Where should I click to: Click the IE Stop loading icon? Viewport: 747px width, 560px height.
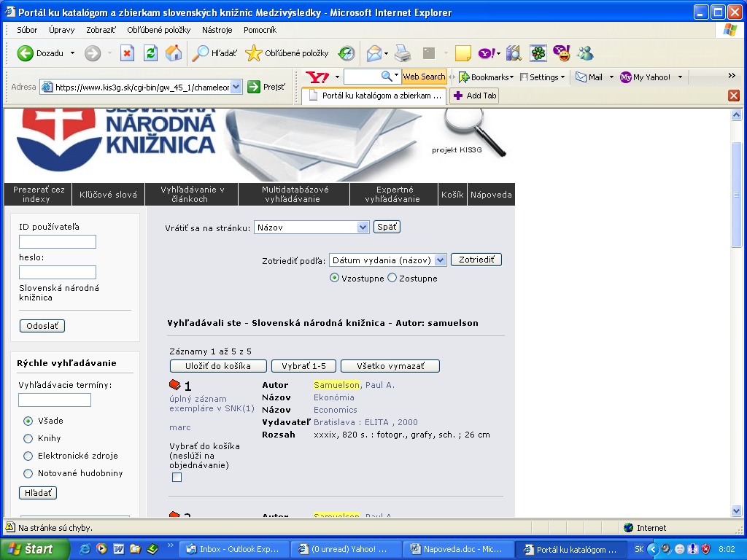[127, 53]
